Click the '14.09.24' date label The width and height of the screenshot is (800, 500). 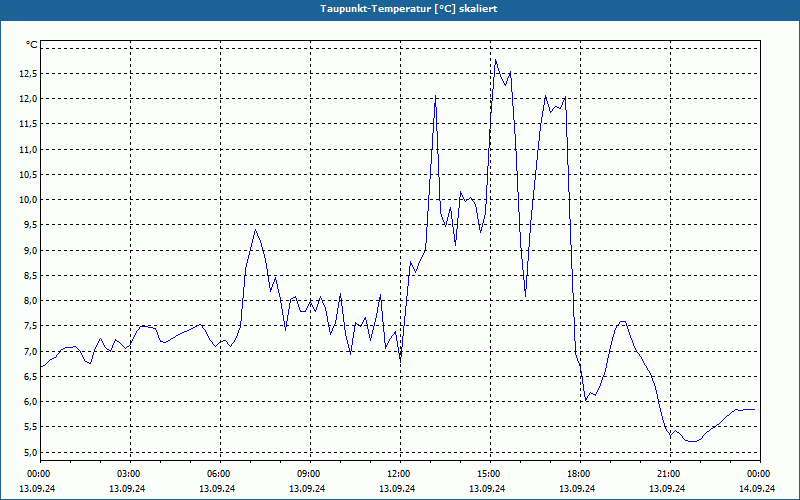(757, 488)
